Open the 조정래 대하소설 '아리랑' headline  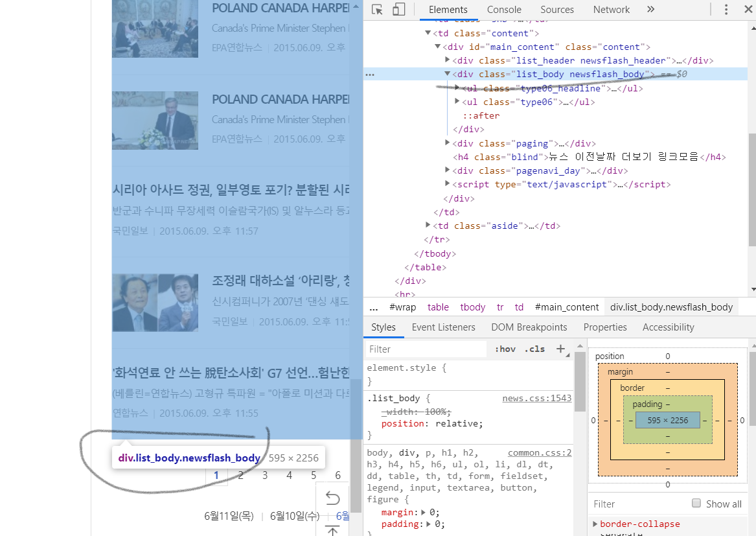click(281, 281)
